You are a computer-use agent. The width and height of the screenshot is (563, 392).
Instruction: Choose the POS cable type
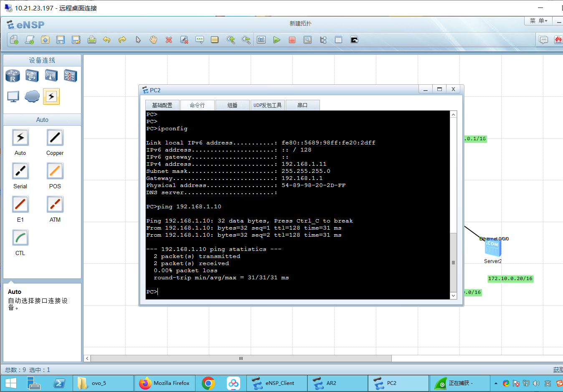coord(55,171)
